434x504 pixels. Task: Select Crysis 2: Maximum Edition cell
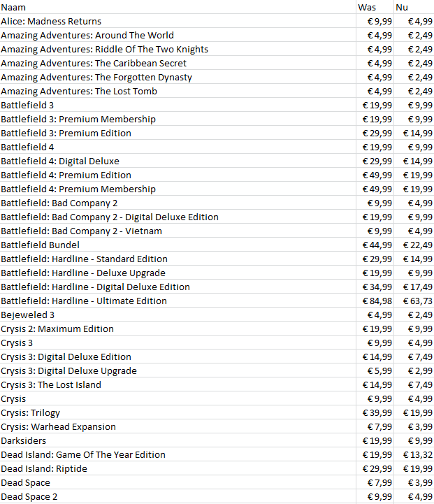(x=178, y=329)
